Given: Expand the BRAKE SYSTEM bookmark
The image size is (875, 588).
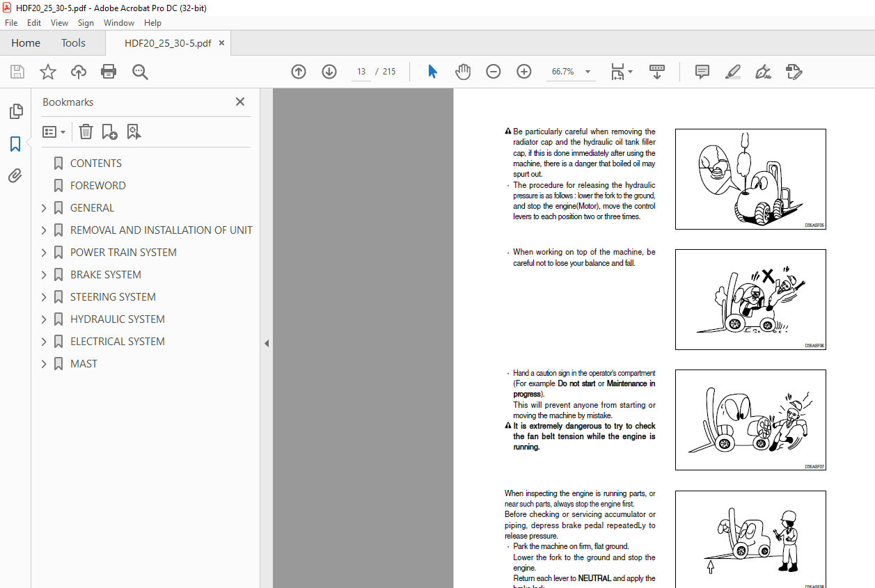Looking at the screenshot, I should point(45,275).
